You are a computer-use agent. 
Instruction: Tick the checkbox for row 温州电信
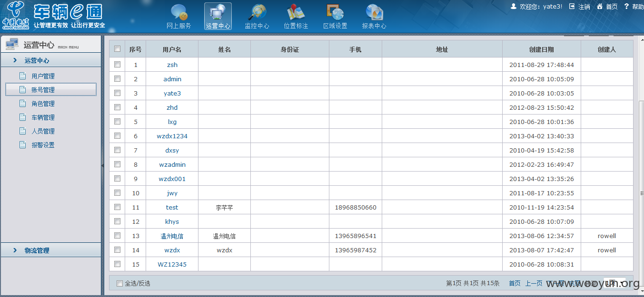tap(118, 235)
